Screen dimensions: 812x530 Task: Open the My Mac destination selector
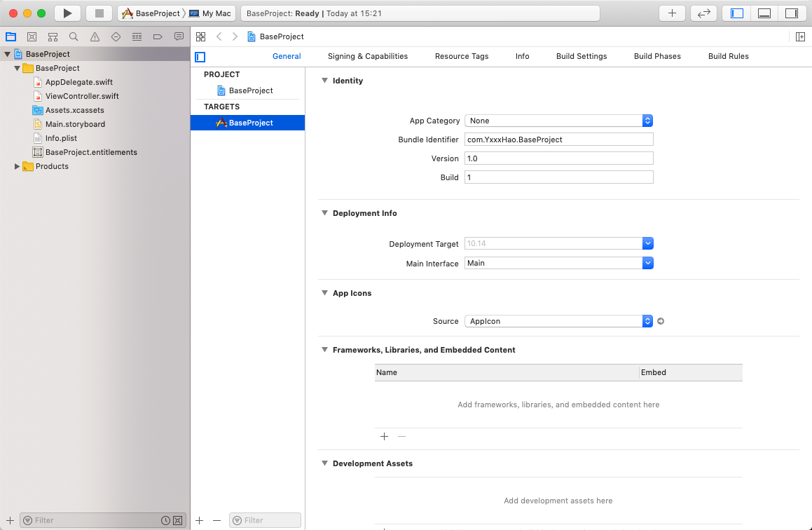click(x=211, y=13)
